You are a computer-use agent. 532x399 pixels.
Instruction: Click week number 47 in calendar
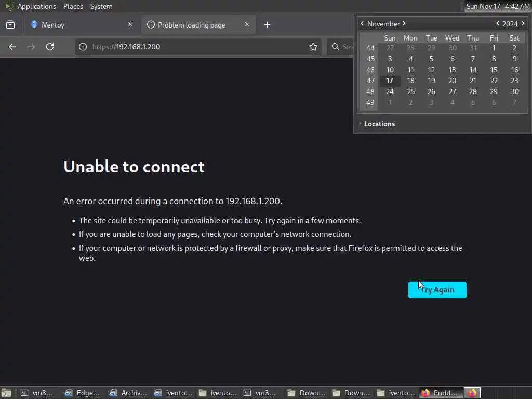[x=370, y=81]
